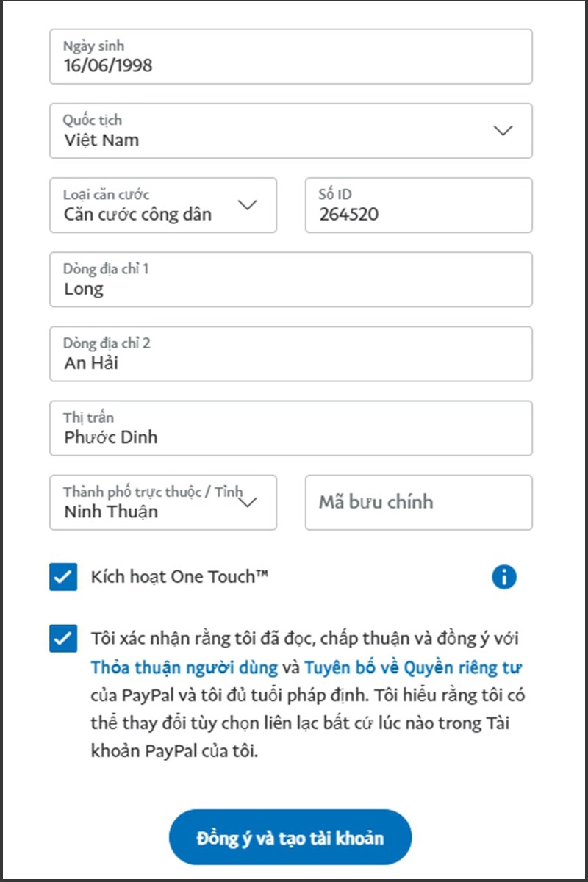Click the Thị trấn field showing Phước Dinh
588x882 pixels.
(x=290, y=429)
